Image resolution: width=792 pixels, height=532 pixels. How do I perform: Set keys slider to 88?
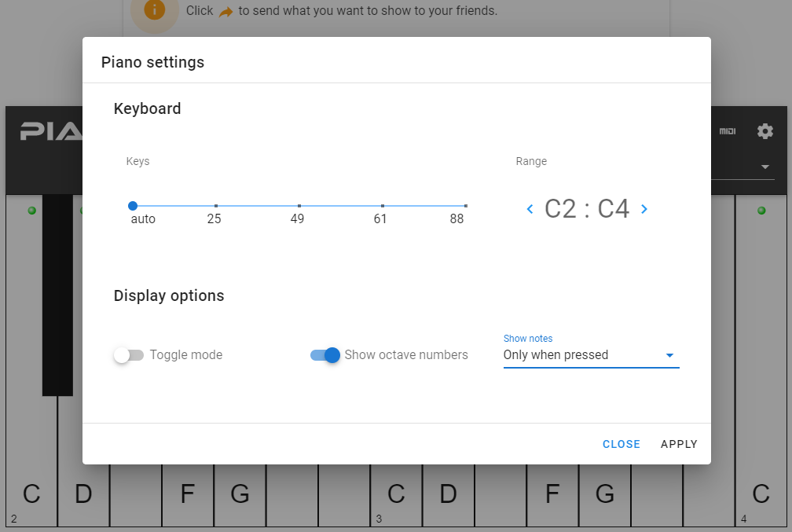pos(466,206)
